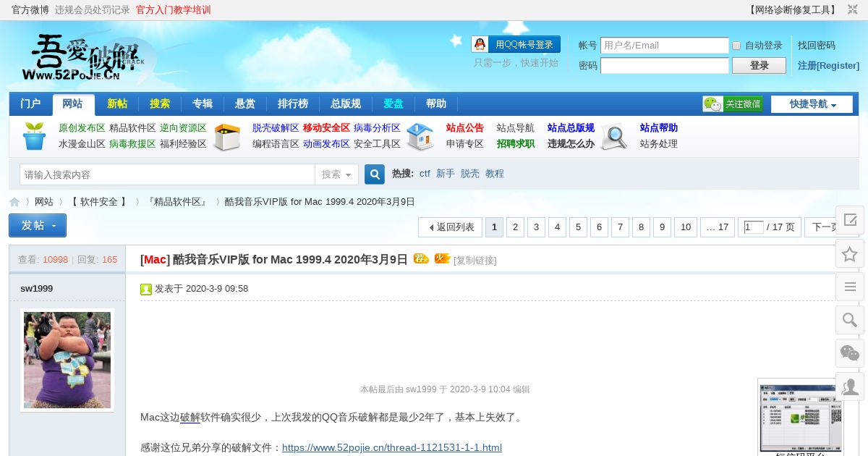The width and height of the screenshot is (868, 456).
Task: Click the WeChat follow icon in navbar
Action: (x=733, y=104)
